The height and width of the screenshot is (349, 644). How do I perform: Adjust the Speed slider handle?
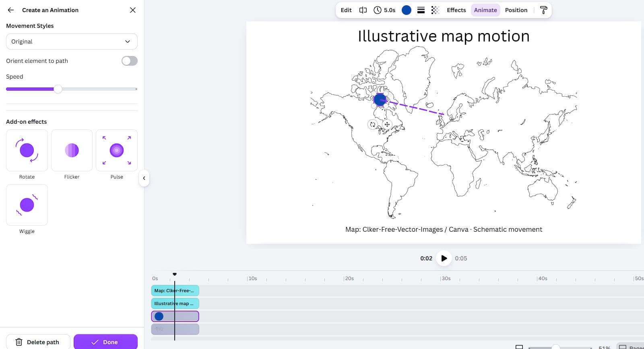[58, 89]
